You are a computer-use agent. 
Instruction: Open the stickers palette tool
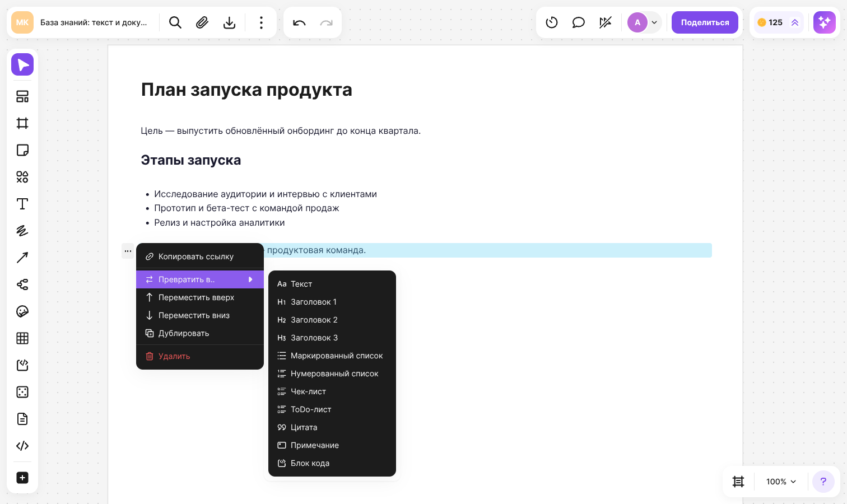coord(22,311)
